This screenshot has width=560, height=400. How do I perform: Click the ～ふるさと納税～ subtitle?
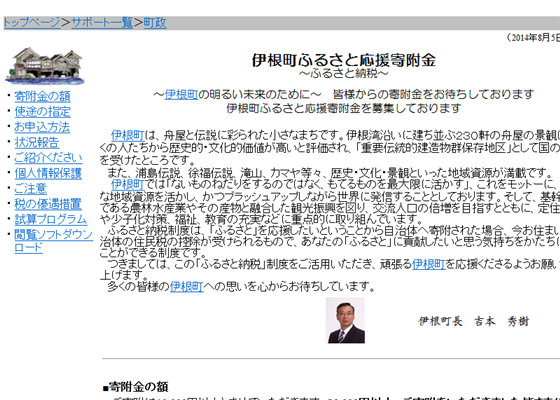coord(344,73)
